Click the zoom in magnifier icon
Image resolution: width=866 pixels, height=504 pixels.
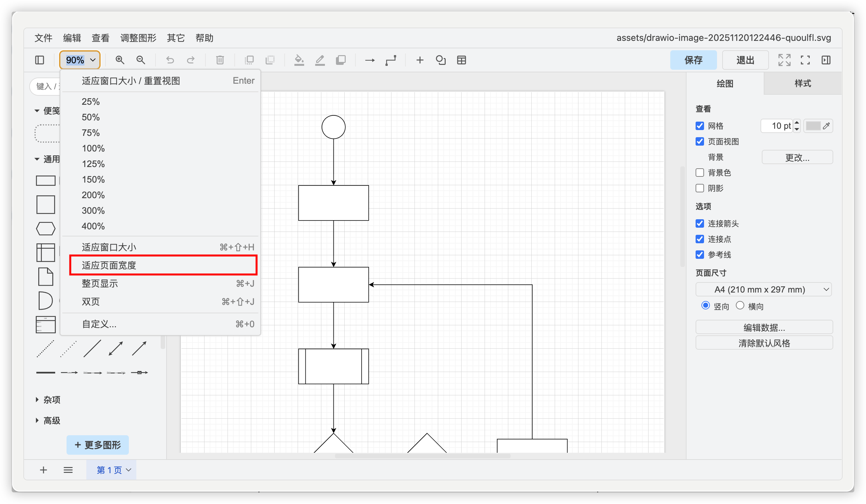pos(119,60)
